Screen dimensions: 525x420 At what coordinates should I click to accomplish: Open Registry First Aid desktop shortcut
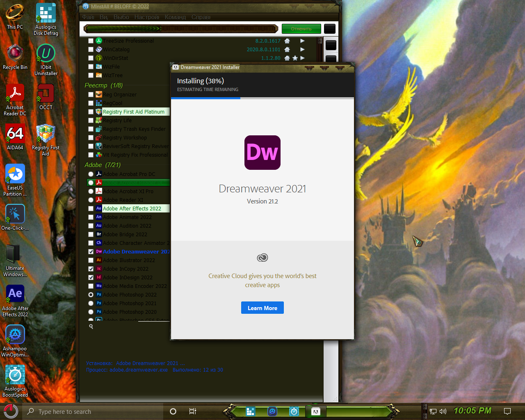46,140
